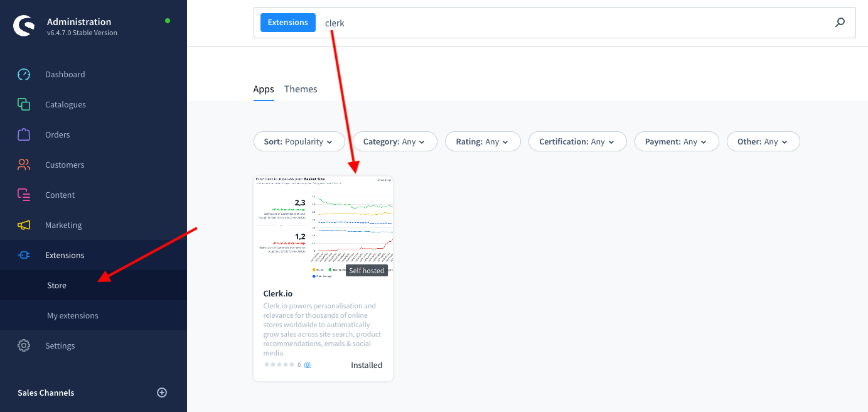Viewport: 868px width, 412px height.
Task: Expand the Sort: Popularity dropdown
Action: click(x=299, y=142)
